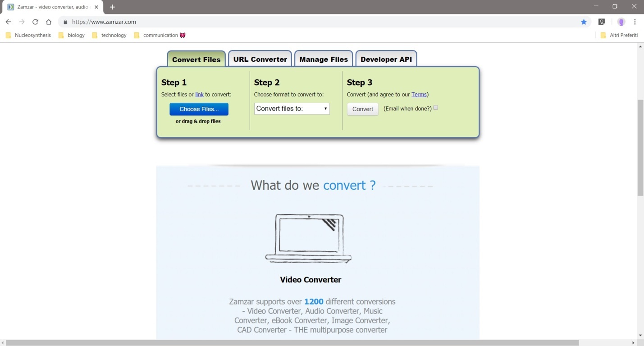Screen dimensions: 644x346
Task: Click the Video Converter heading
Action: [311, 280]
